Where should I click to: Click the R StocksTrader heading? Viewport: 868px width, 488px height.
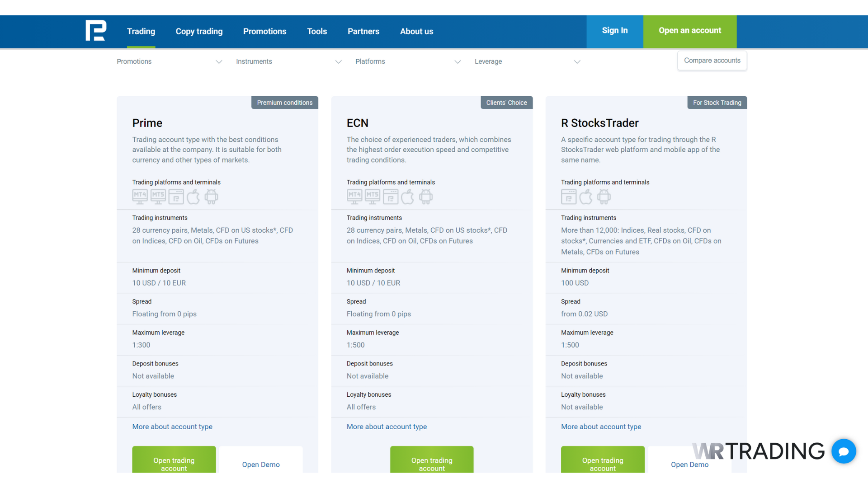[600, 123]
